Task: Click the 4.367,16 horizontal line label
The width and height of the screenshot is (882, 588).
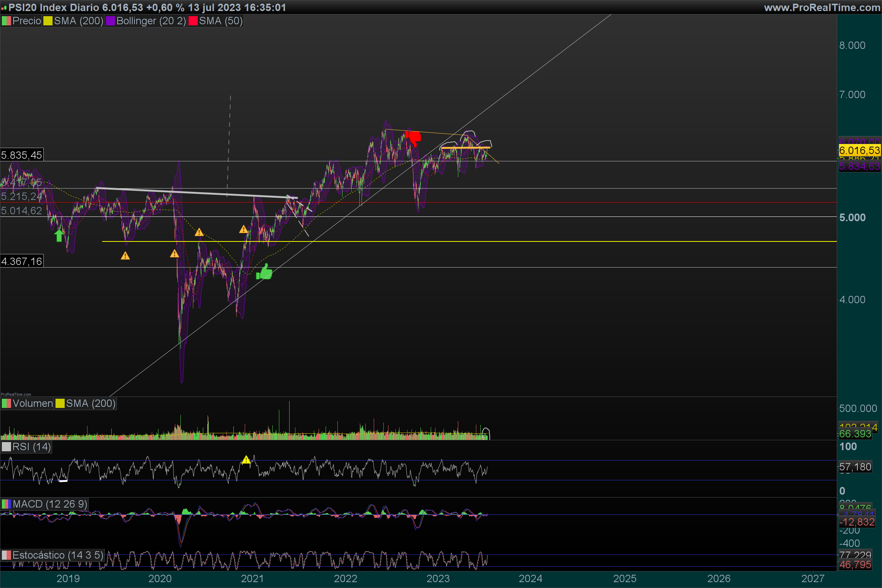Action: (x=22, y=261)
